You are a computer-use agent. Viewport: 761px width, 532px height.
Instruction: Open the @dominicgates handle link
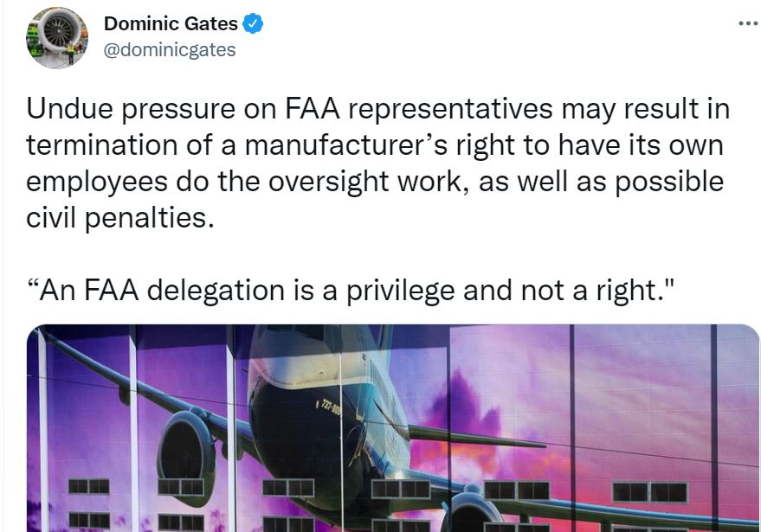tap(170, 49)
